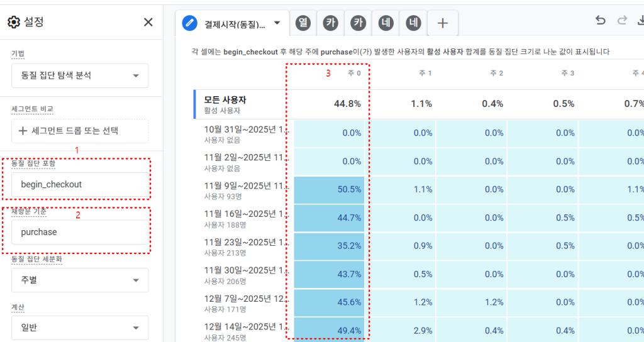
Task: Click the download export icon
Action: pyautogui.click(x=640, y=21)
